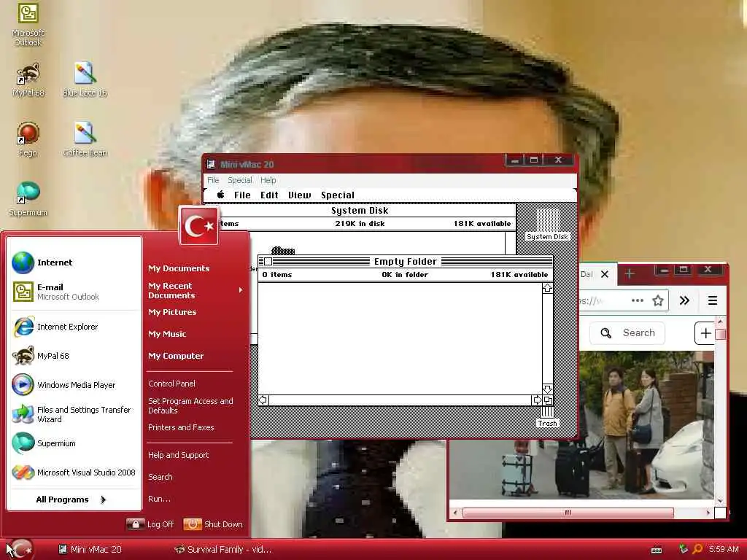Viewport: 747px width, 560px height.
Task: Close the browser tab
Action: pyautogui.click(x=605, y=274)
